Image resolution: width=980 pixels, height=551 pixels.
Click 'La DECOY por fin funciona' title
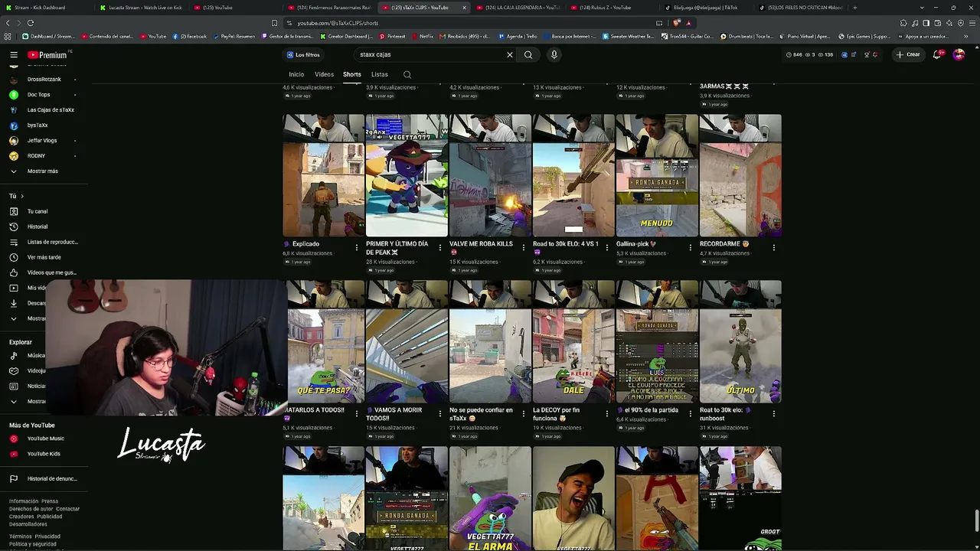click(x=557, y=414)
